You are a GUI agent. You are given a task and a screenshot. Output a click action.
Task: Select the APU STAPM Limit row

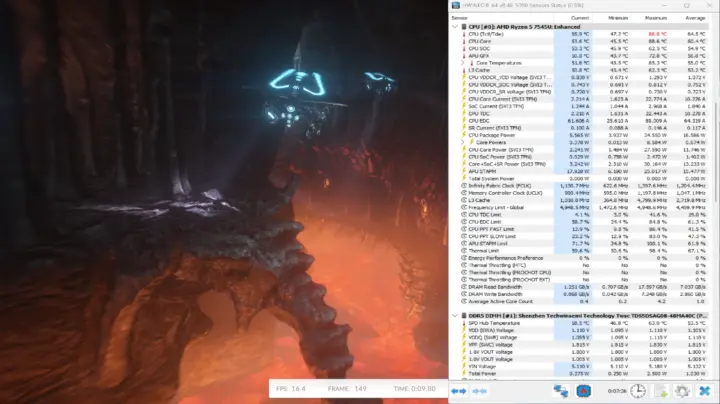click(579, 244)
